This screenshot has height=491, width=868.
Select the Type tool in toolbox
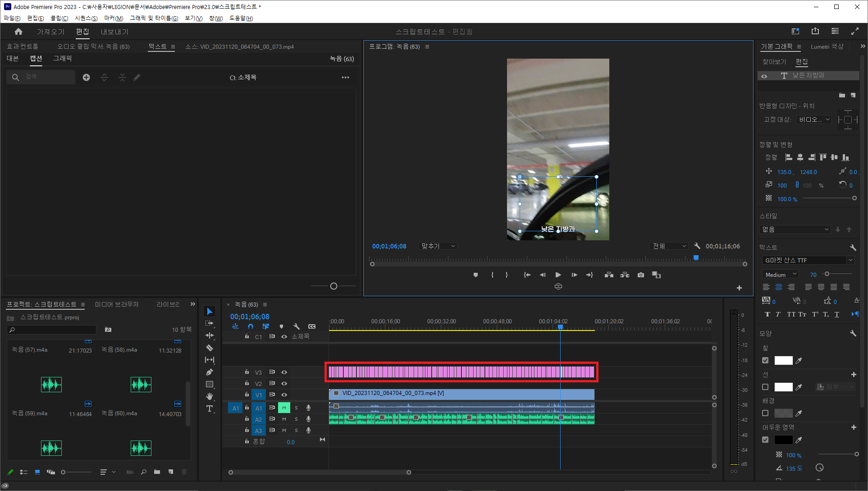[210, 408]
